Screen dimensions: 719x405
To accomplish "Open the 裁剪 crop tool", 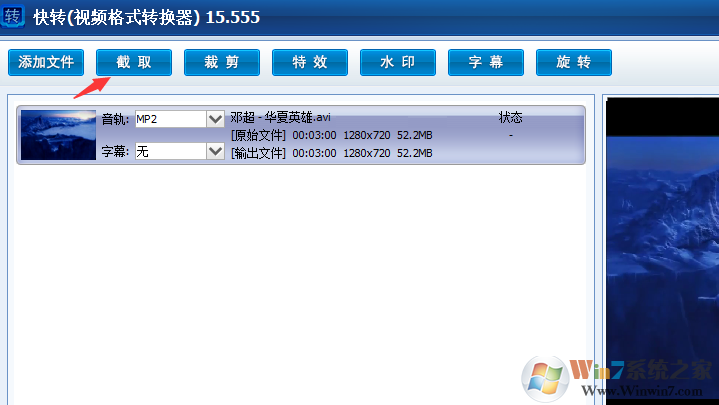I will point(222,62).
